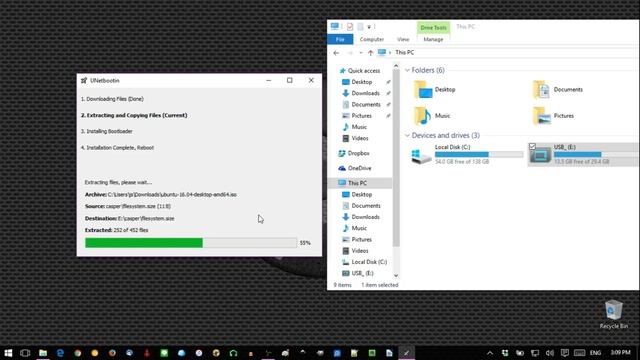
Task: Open the File ribbon tab
Action: tap(340, 40)
